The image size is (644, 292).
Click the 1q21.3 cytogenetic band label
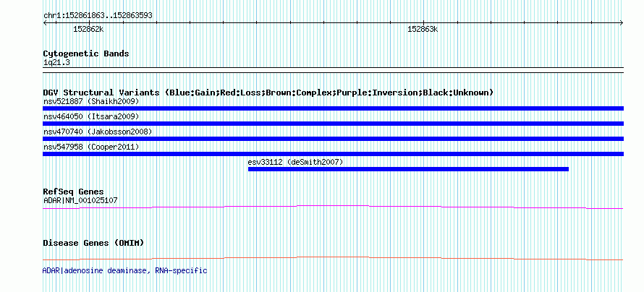tap(56, 62)
